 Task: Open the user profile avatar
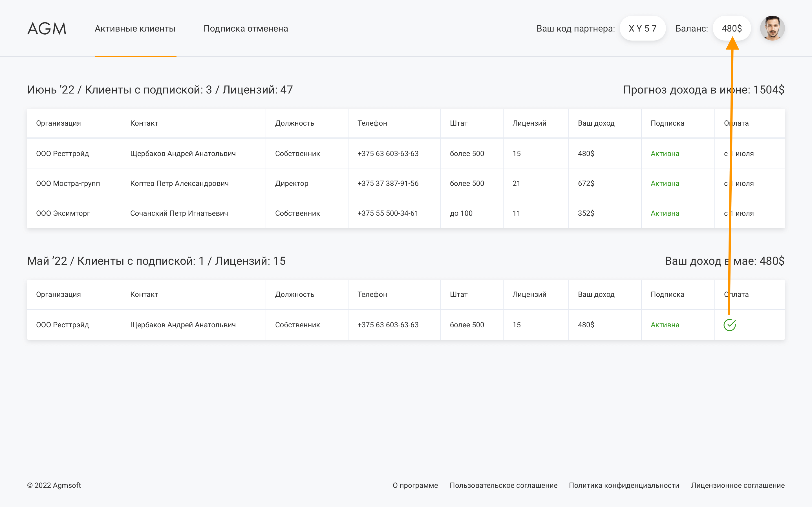click(772, 28)
